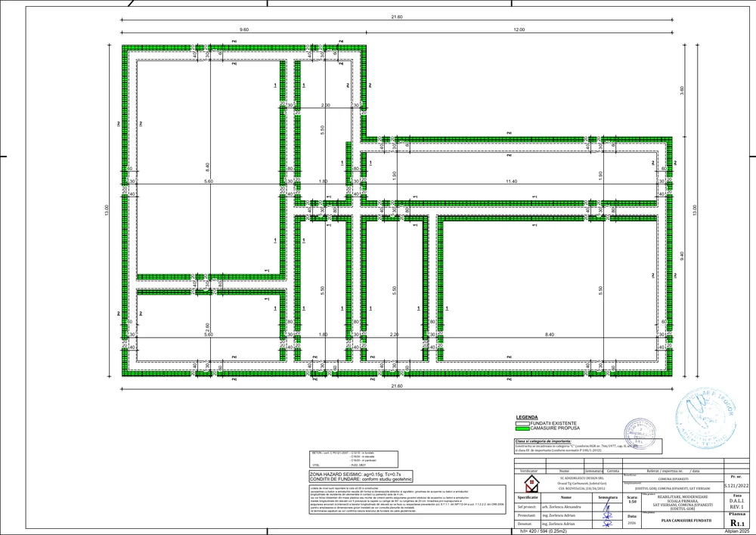Click the house logo in the title block

coord(531,482)
